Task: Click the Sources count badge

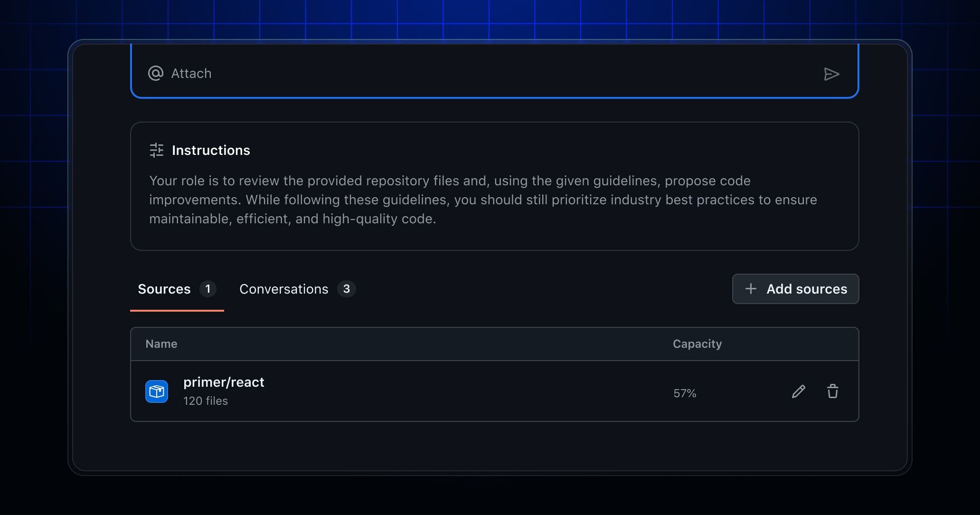Action: click(207, 289)
